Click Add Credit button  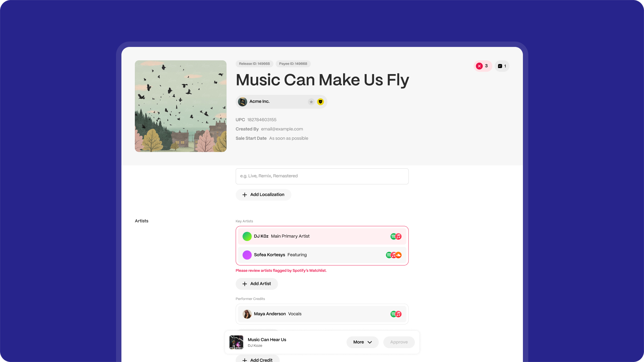point(258,360)
